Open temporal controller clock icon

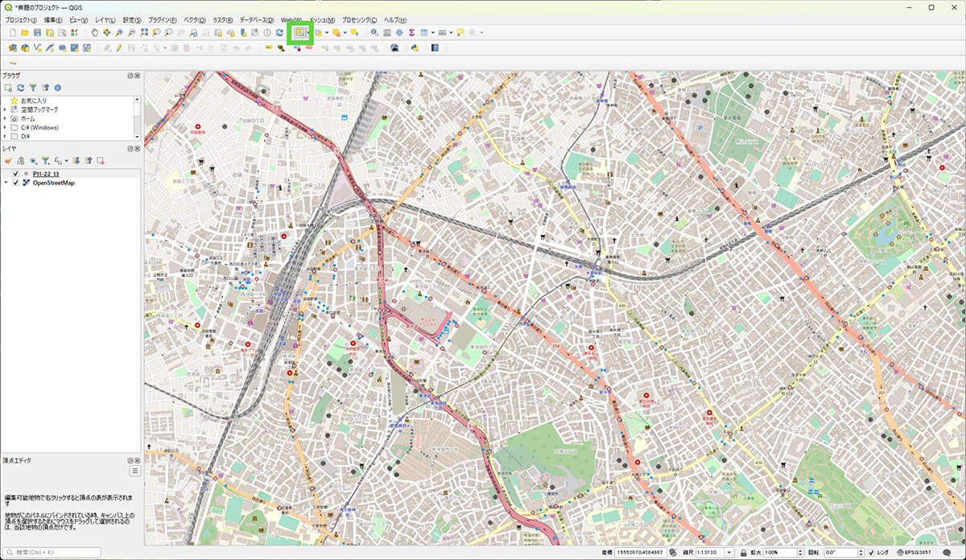click(267, 32)
